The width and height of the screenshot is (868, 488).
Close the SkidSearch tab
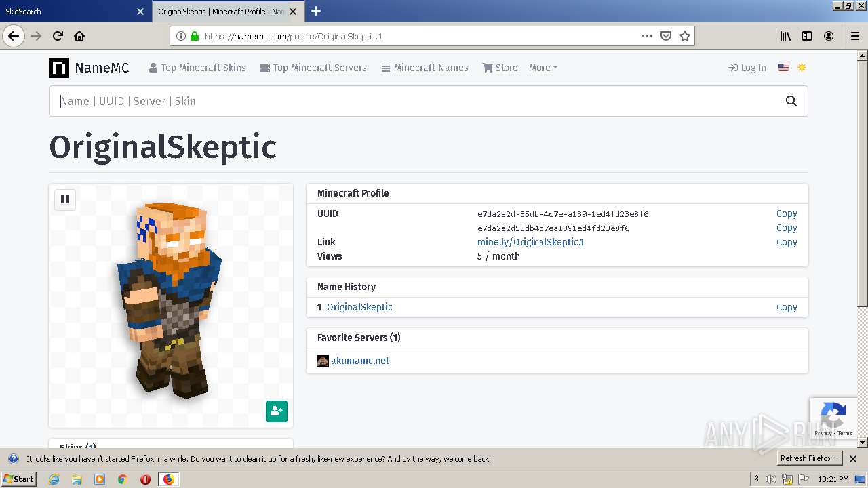(x=140, y=12)
